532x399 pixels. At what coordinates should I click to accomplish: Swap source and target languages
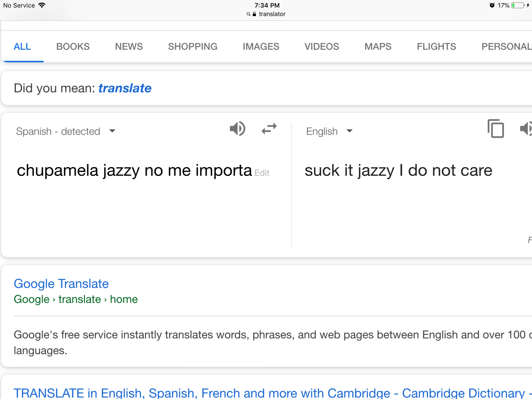pyautogui.click(x=269, y=129)
